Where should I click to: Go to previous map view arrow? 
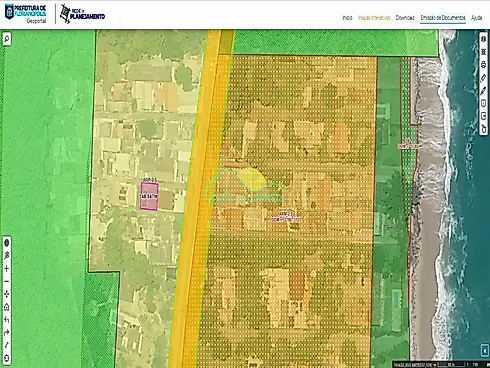click(7, 320)
